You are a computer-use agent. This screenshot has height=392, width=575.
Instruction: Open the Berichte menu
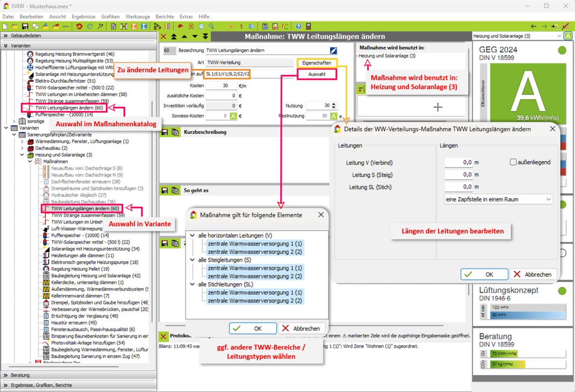[x=164, y=17]
